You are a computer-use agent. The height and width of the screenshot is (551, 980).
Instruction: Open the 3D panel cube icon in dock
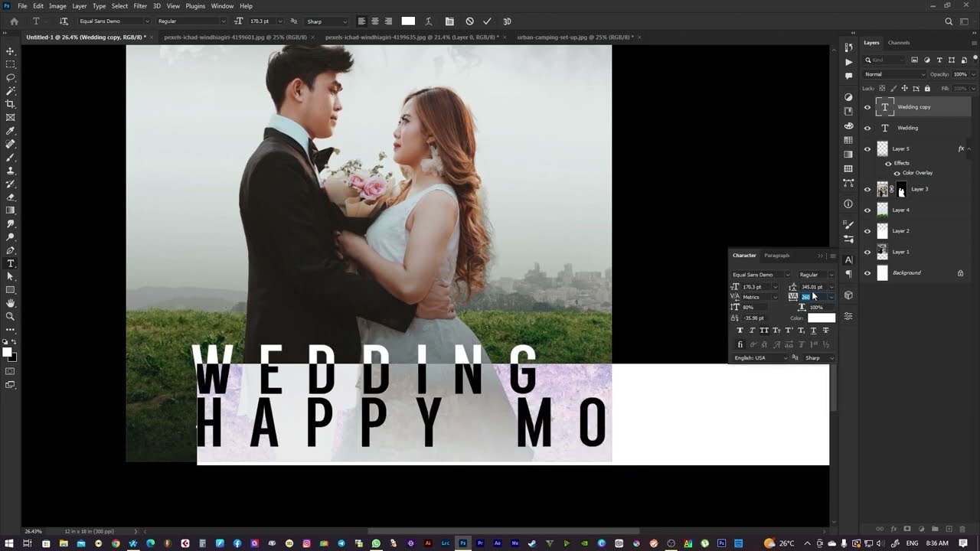click(x=848, y=295)
